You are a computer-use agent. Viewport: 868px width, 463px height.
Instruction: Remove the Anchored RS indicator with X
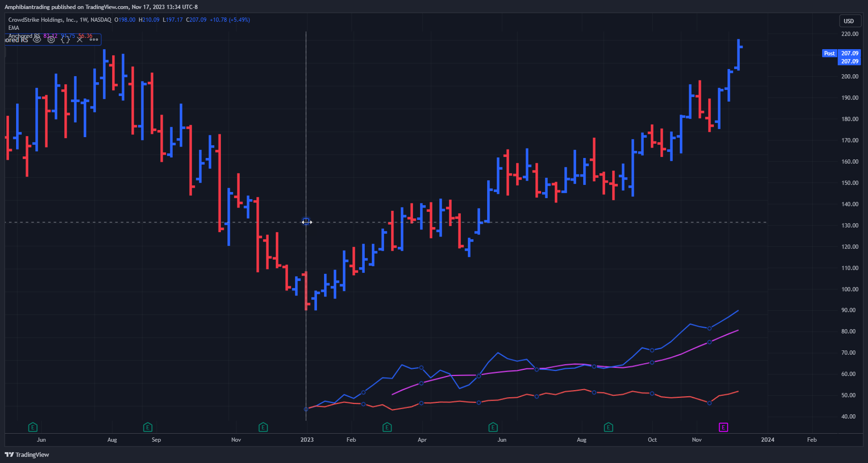(79, 40)
